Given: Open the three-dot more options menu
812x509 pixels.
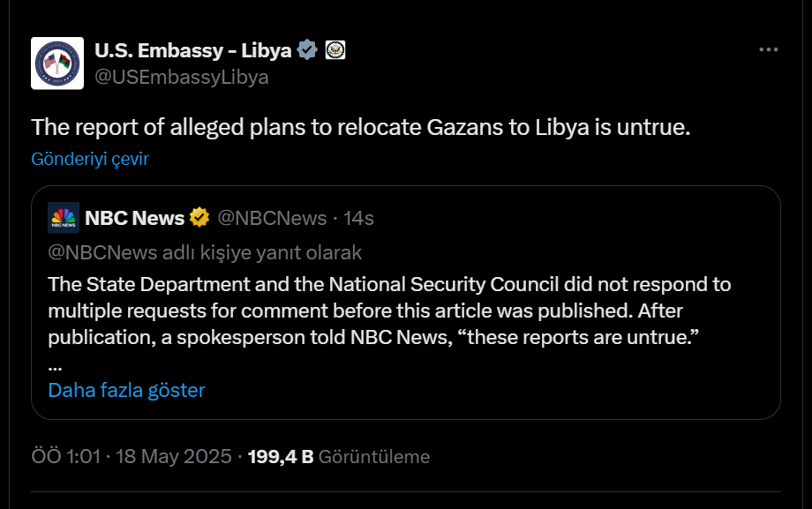Looking at the screenshot, I should point(769,49).
